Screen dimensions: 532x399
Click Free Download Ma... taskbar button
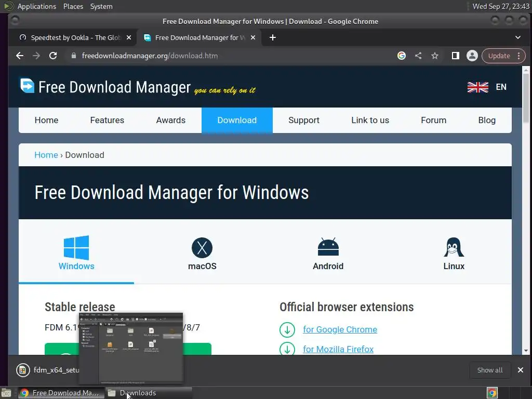[61, 393]
